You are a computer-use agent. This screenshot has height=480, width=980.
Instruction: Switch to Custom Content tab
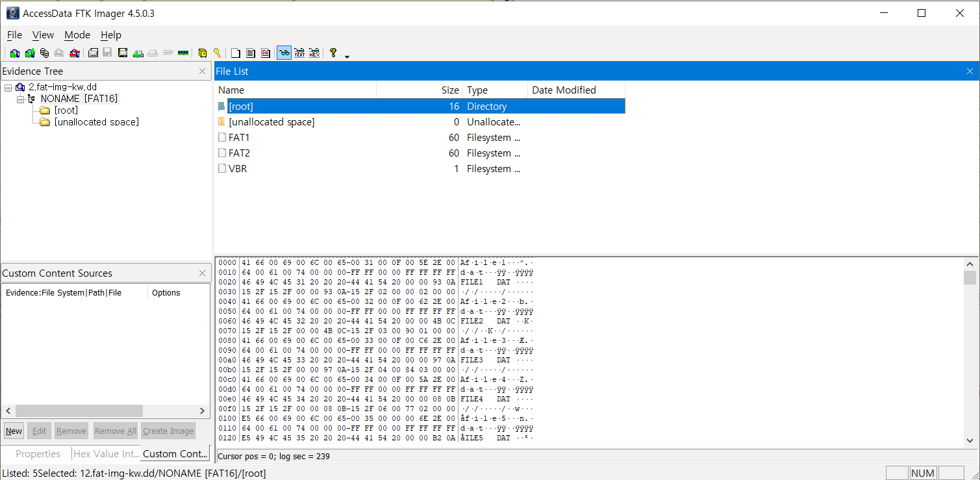175,454
